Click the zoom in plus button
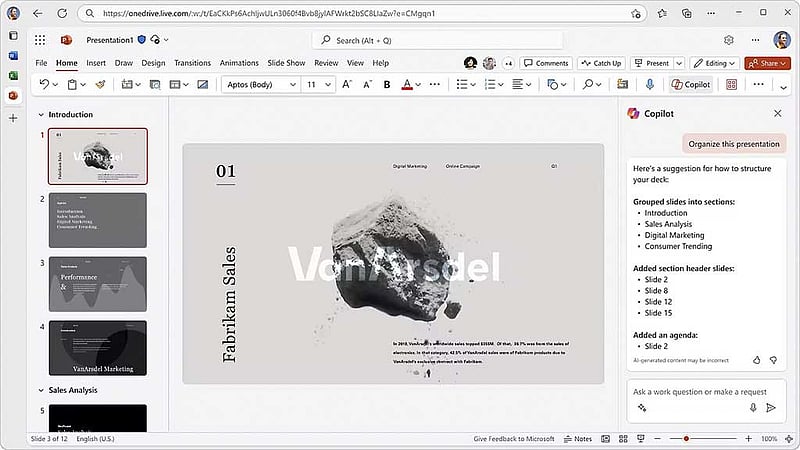Screen dimensions: 800x450 coord(748,439)
